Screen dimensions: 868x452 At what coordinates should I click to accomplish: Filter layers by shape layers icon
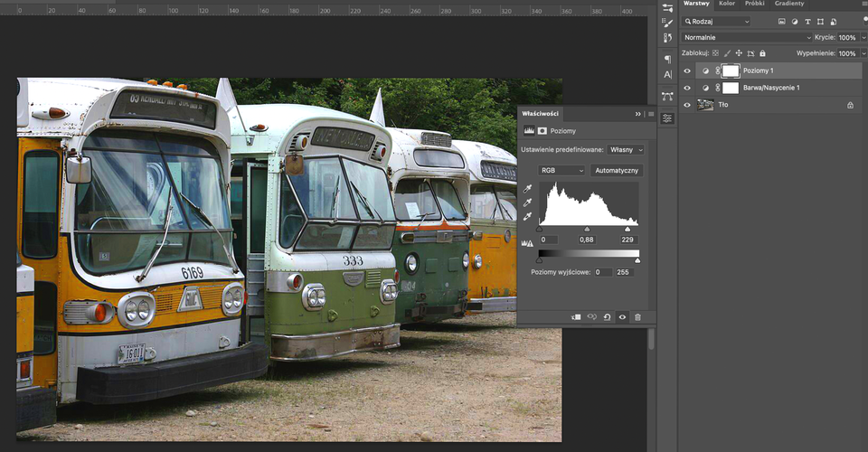click(820, 22)
